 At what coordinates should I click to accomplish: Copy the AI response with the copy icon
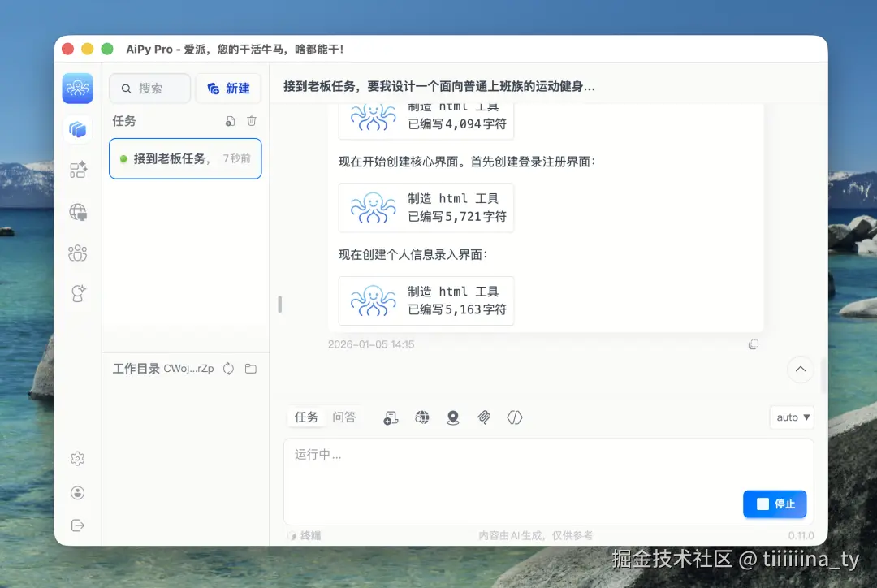pyautogui.click(x=754, y=344)
